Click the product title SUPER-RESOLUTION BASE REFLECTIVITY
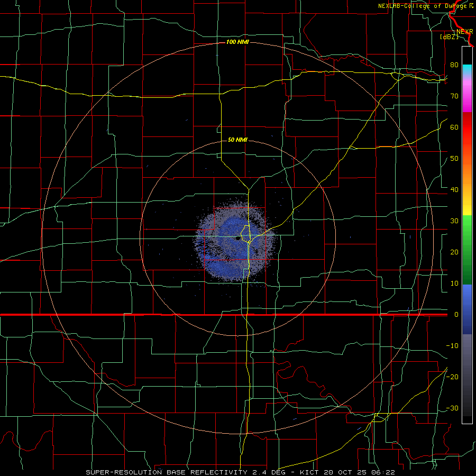This screenshot has width=476, height=476. pos(166,472)
